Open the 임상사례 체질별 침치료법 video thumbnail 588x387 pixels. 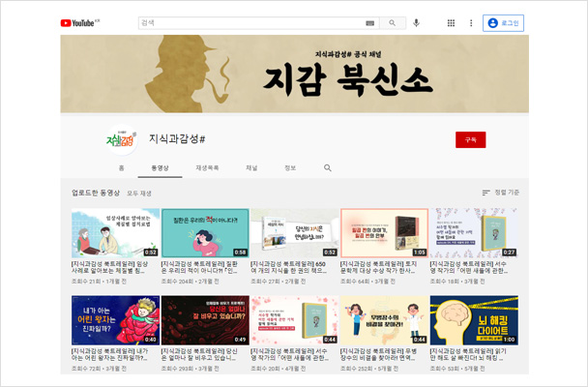point(115,233)
